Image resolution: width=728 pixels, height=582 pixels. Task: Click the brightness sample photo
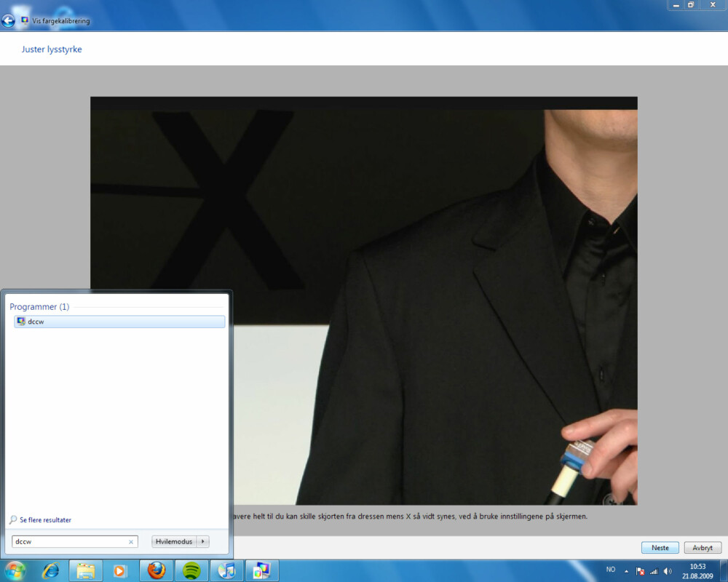363,300
